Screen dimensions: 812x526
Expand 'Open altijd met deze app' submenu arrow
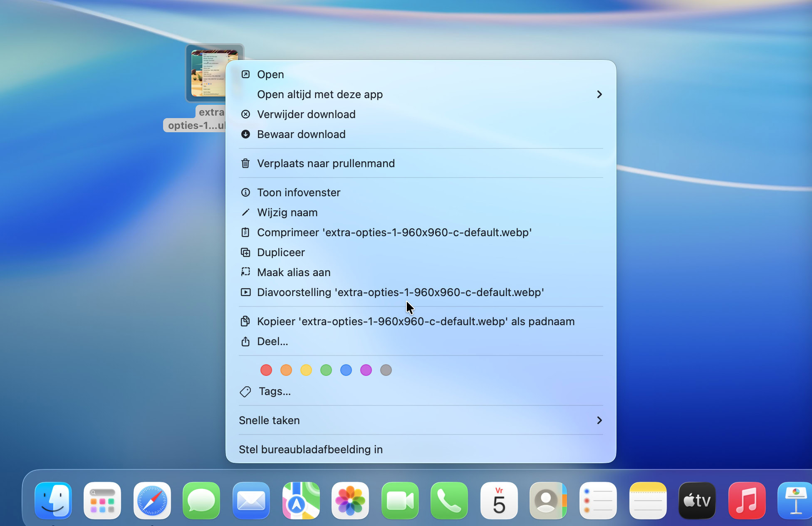pyautogui.click(x=599, y=94)
